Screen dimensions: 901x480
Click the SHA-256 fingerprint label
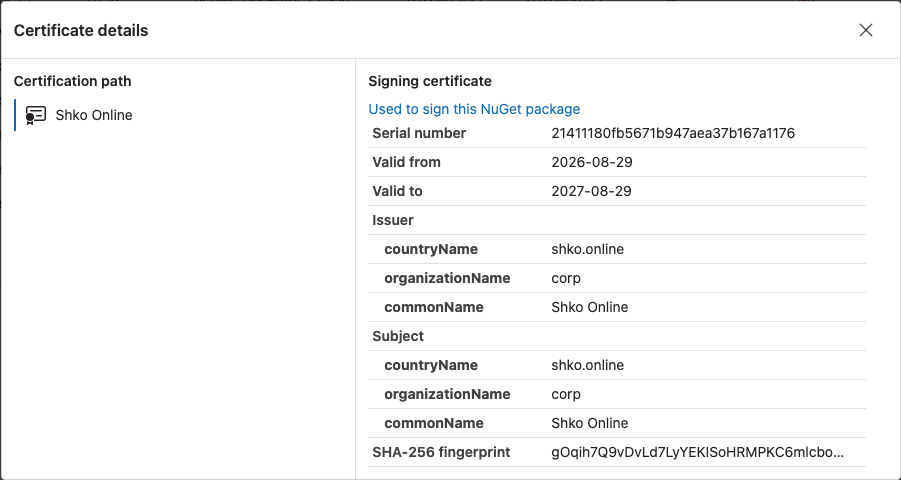point(441,452)
